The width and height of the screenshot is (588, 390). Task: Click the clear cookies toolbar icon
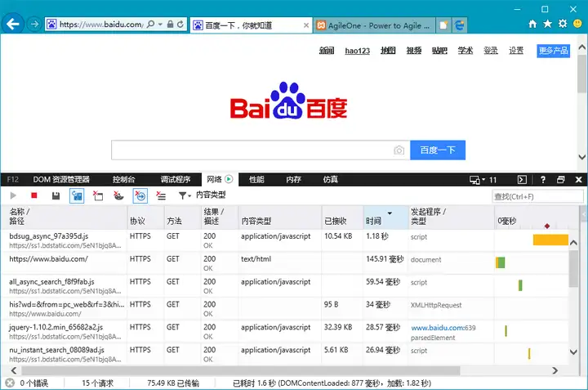pyautogui.click(x=118, y=195)
